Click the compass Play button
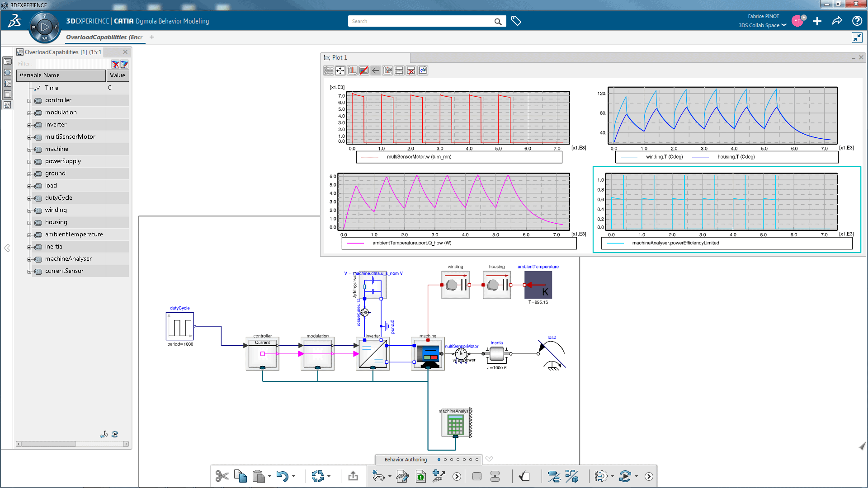This screenshot has height=488, width=868. 44,27
